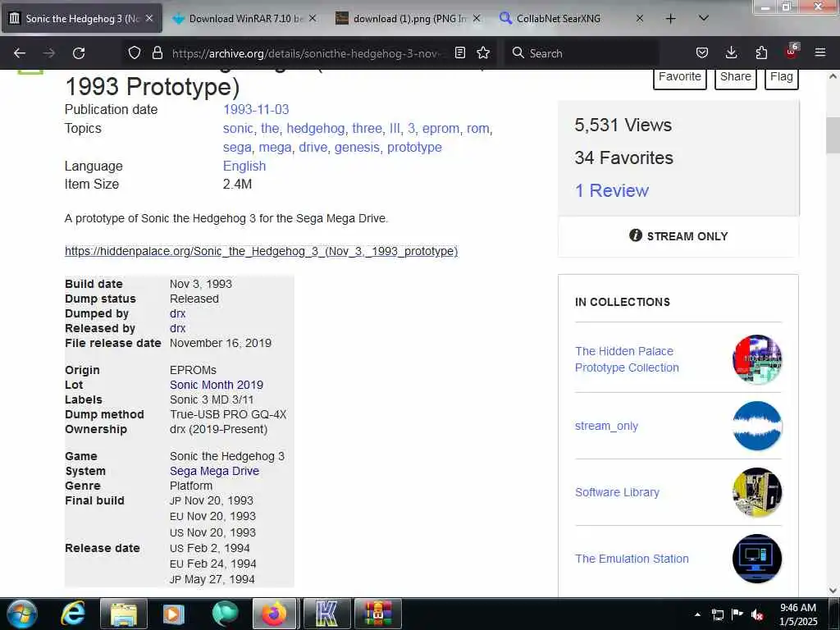Open the 'drx' Dumped by link
840x630 pixels.
pos(177,313)
